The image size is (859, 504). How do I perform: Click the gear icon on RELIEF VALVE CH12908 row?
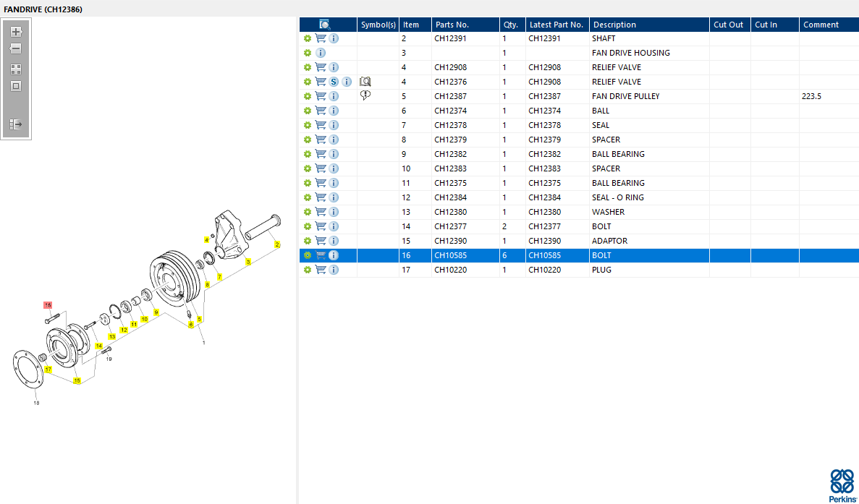click(x=308, y=67)
